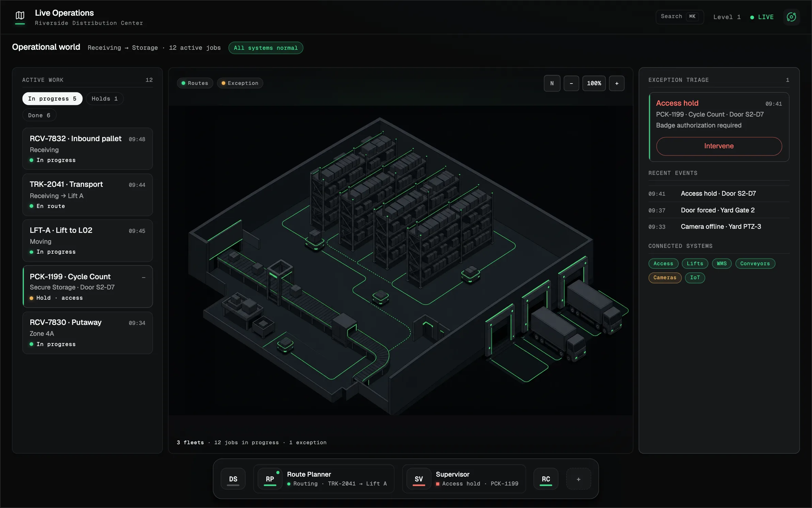Screen dimensions: 812x508
Task: Open the RCV-7830 Putaway card
Action: pyautogui.click(x=88, y=333)
